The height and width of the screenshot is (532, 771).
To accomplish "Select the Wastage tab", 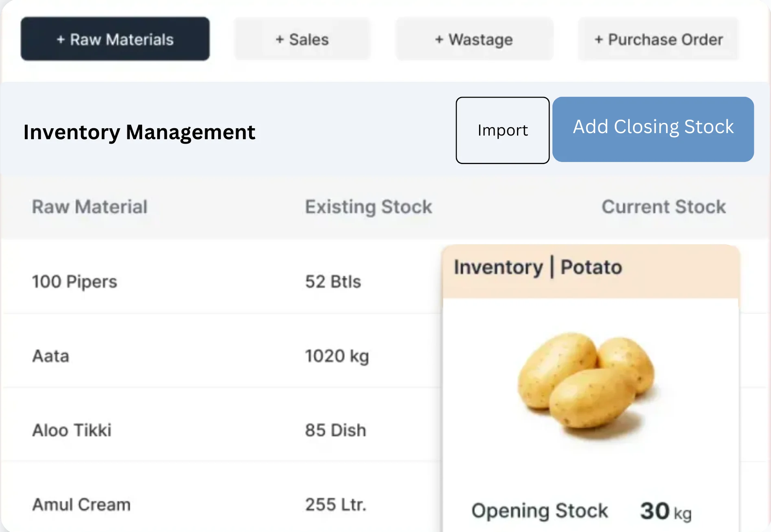I will tap(474, 39).
